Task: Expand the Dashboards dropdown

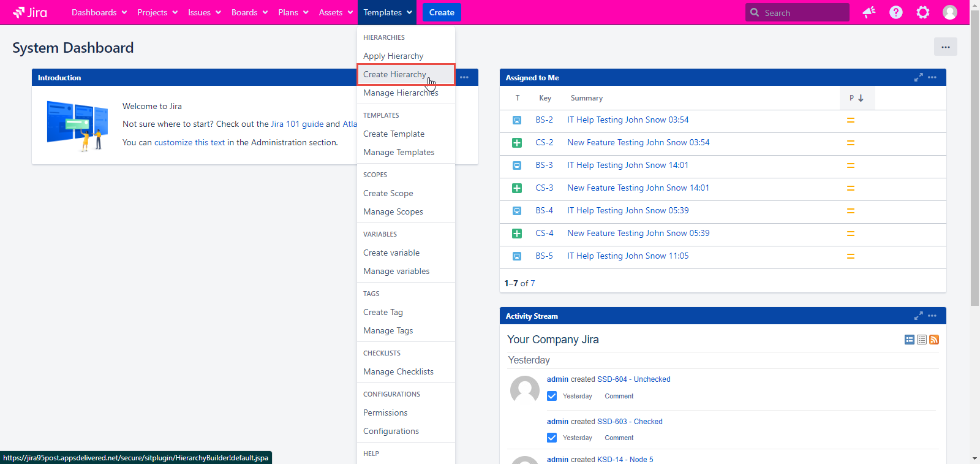Action: tap(99, 12)
